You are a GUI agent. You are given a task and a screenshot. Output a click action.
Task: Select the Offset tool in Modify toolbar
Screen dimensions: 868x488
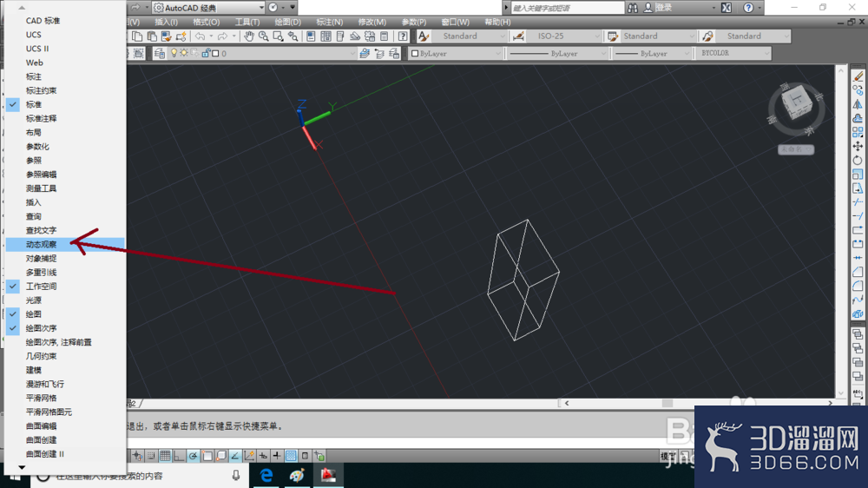point(858,118)
